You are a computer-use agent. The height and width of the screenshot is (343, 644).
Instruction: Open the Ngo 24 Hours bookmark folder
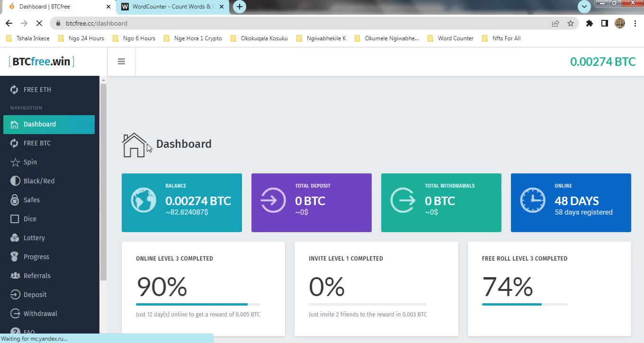[81, 38]
